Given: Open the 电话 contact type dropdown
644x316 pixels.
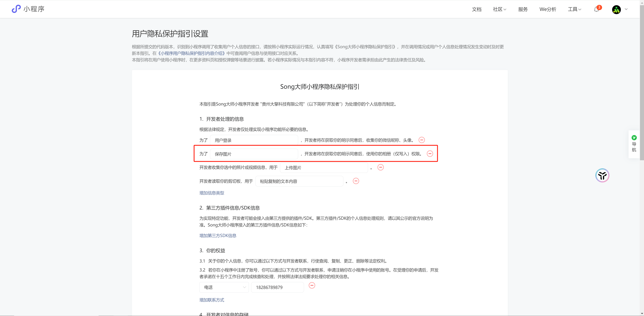Looking at the screenshot, I should [x=224, y=287].
